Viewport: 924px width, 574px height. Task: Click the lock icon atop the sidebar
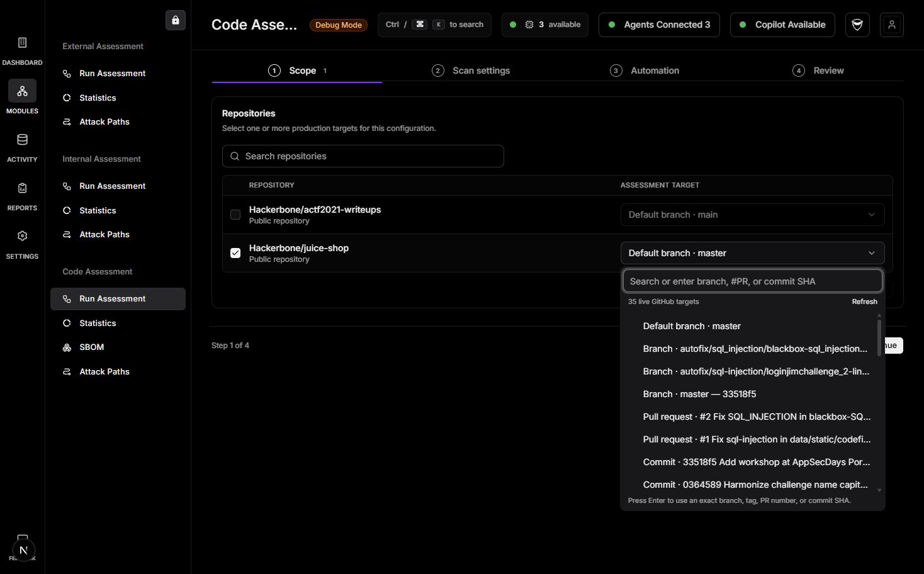tap(176, 20)
